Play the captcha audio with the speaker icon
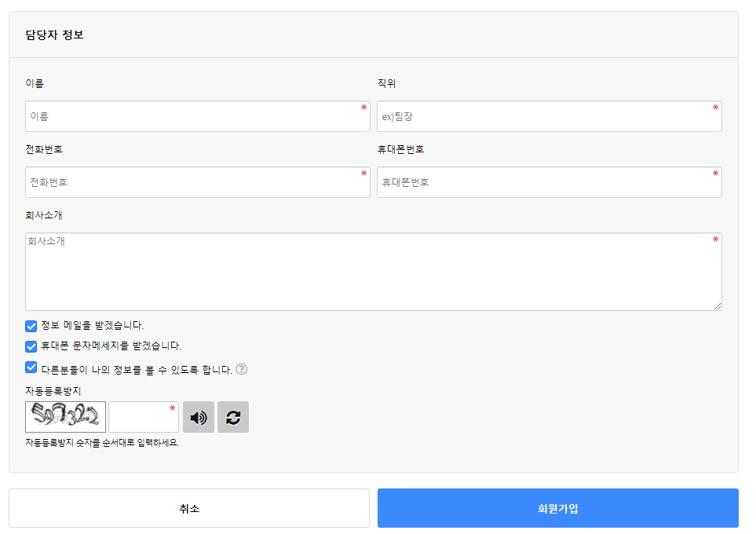Image resolution: width=756 pixels, height=534 pixels. click(198, 417)
